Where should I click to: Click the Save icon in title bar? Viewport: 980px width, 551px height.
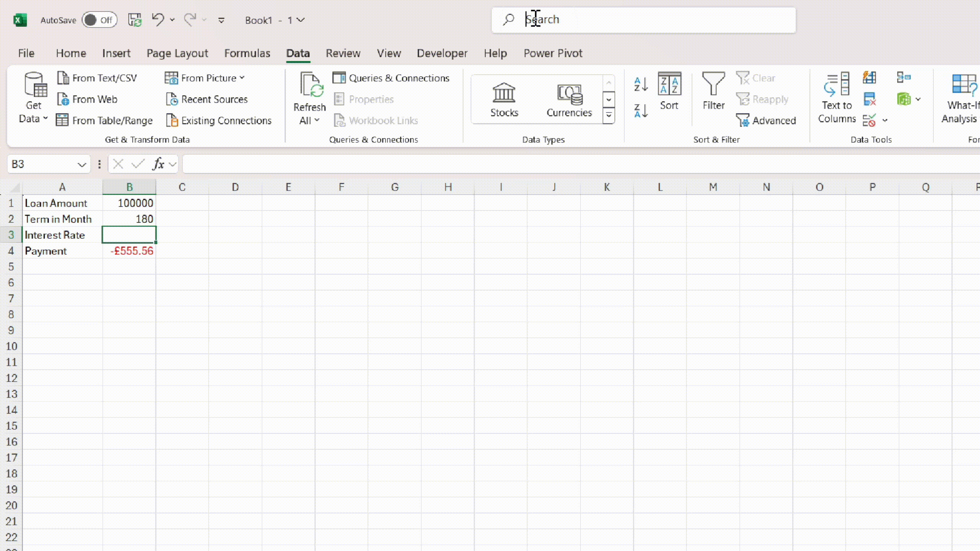(x=135, y=20)
